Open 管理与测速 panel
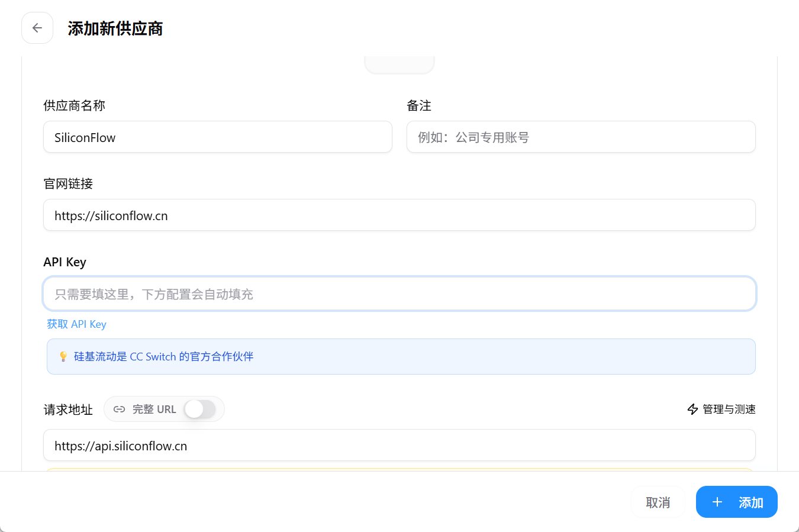The height and width of the screenshot is (532, 799). click(x=721, y=409)
